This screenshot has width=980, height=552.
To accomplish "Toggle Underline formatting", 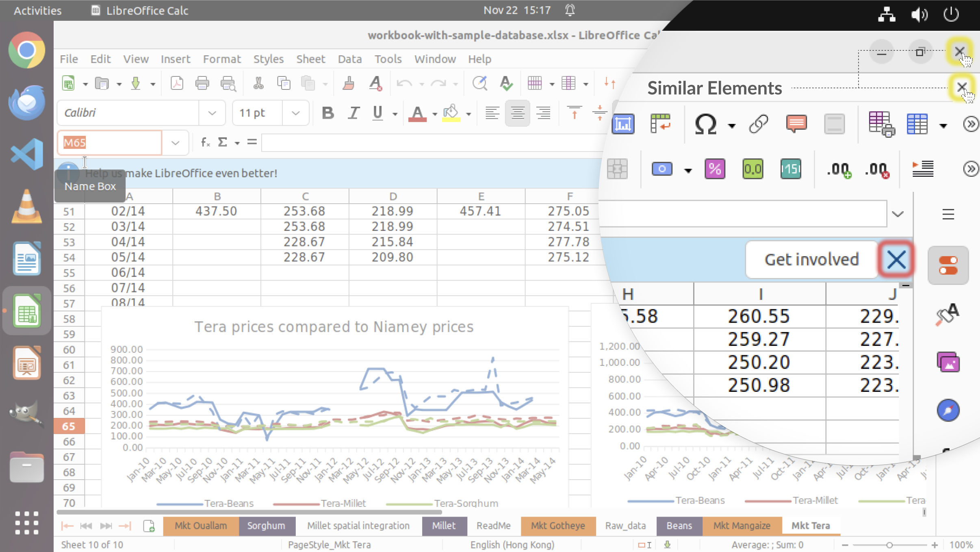I will [x=377, y=113].
